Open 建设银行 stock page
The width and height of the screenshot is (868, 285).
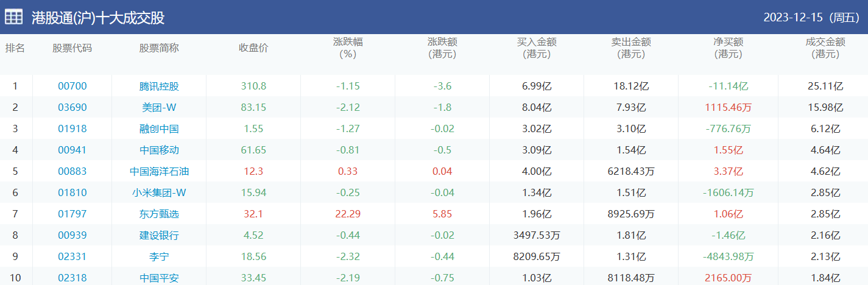click(x=159, y=236)
